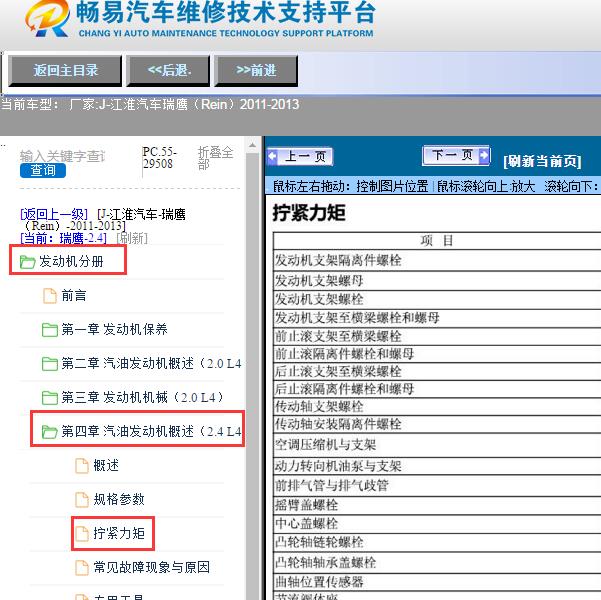Viewport: 601px width, 600px height.
Task: Expand 第三章 发动机机械 (2.0 L4)
Action: tap(142, 397)
